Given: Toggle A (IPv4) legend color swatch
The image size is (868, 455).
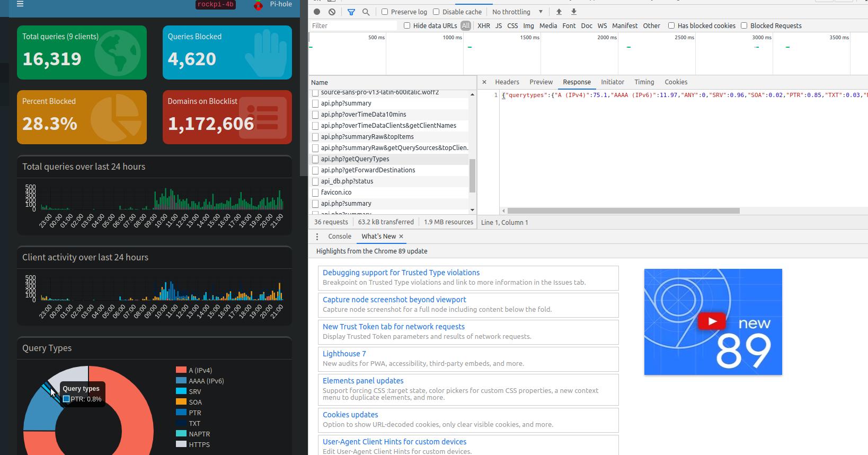Looking at the screenshot, I should click(181, 370).
